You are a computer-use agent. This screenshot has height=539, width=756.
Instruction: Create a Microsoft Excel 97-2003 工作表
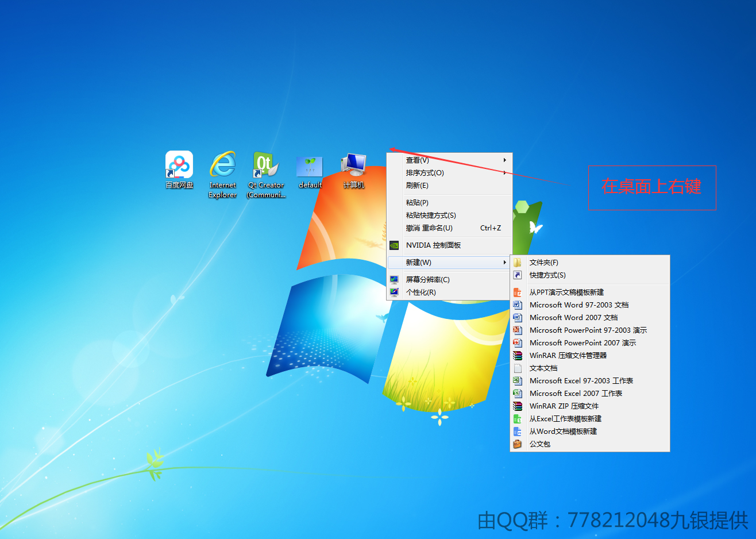[590, 381]
